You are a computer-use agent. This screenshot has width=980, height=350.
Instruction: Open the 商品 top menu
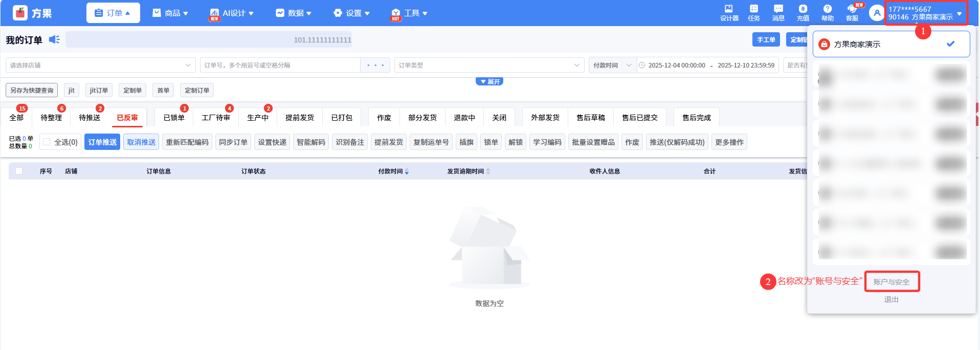171,13
